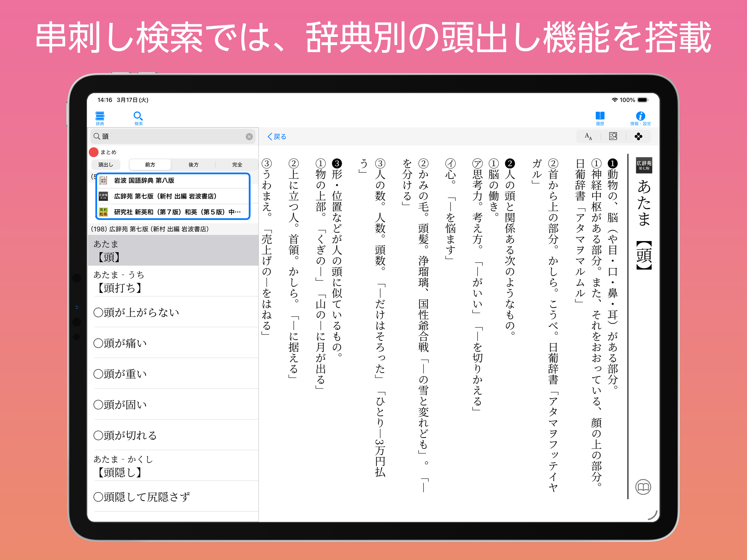The width and height of the screenshot is (747, 560).
Task: Jump to 研究社 新英和 dictionary results
Action: point(173,212)
